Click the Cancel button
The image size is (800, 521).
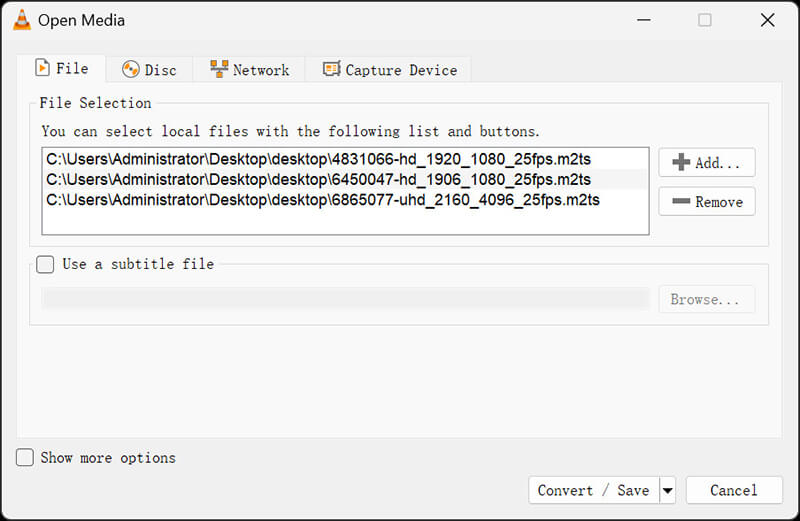[x=734, y=490]
